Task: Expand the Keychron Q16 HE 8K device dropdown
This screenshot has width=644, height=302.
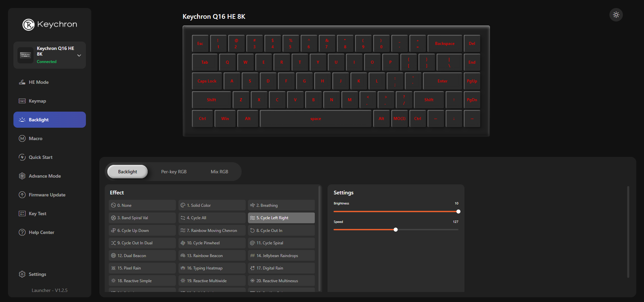Action: point(79,55)
